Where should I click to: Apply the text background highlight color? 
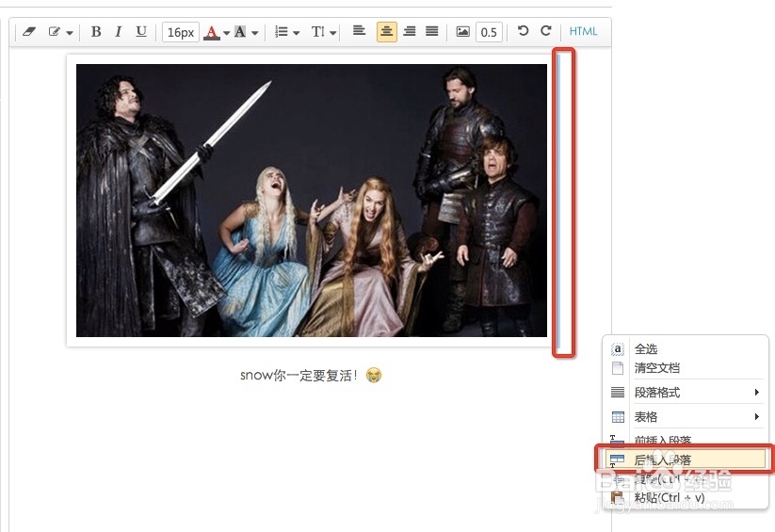pos(240,32)
